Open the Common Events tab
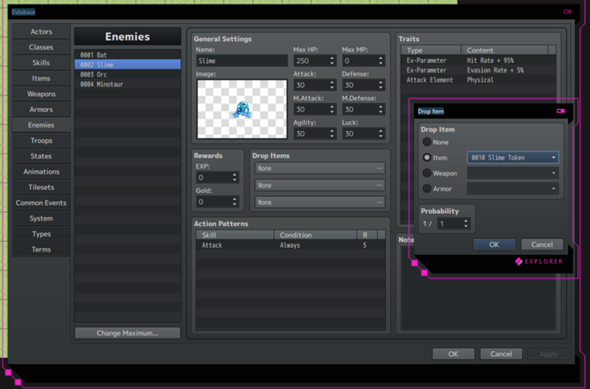590x389 pixels. point(41,203)
